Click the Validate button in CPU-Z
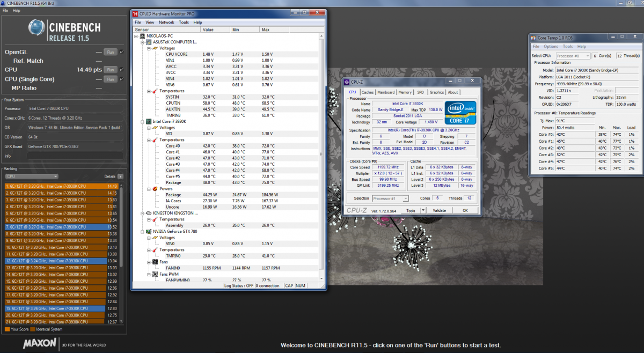The width and height of the screenshot is (644, 353). [440, 210]
